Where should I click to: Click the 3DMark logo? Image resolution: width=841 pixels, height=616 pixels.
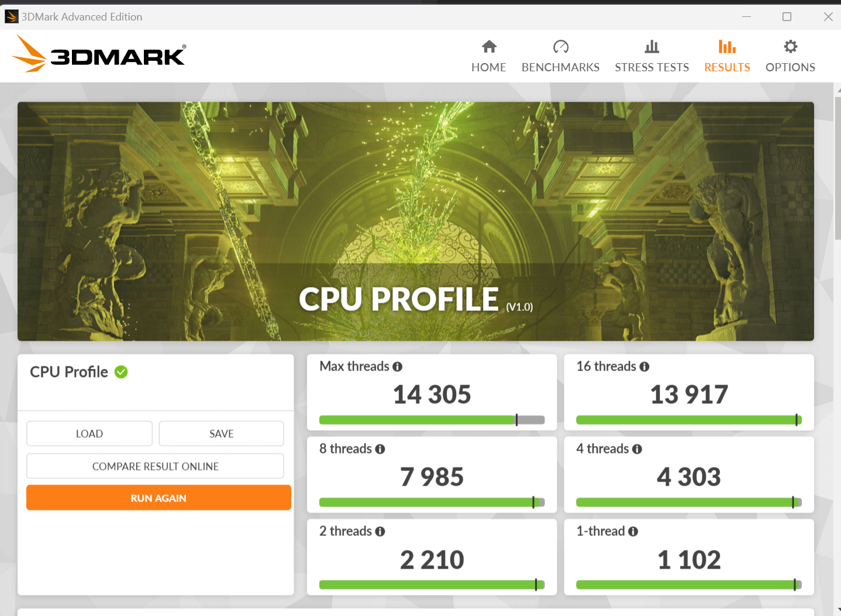[x=98, y=54]
